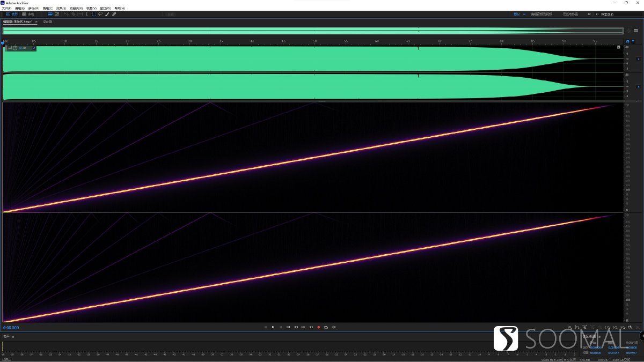The height and width of the screenshot is (362, 644).
Task: Click the Play button
Action: coord(273,327)
